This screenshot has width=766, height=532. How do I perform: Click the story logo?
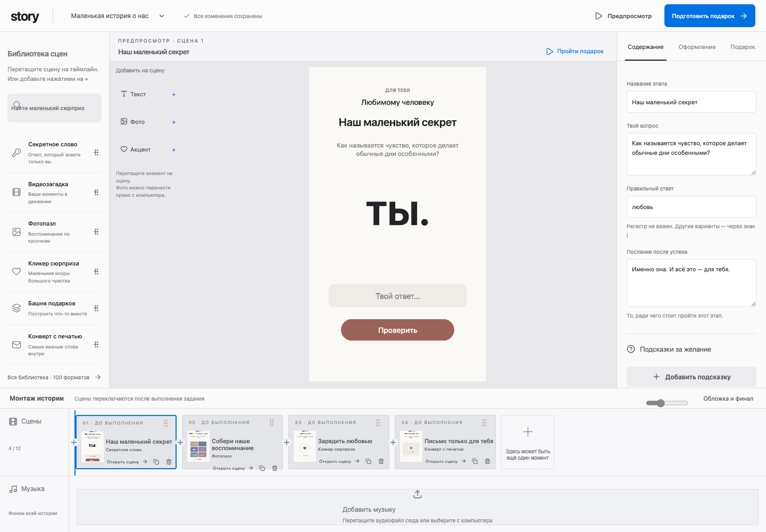click(25, 16)
